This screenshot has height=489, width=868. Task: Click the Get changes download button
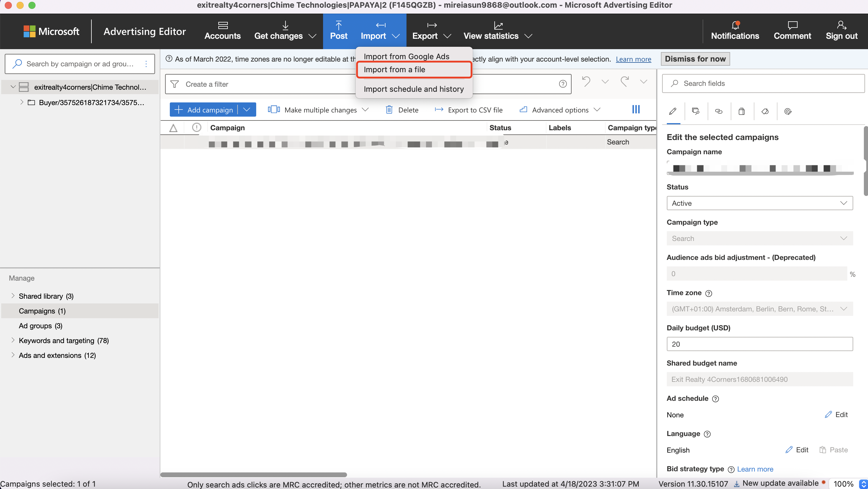click(x=278, y=31)
